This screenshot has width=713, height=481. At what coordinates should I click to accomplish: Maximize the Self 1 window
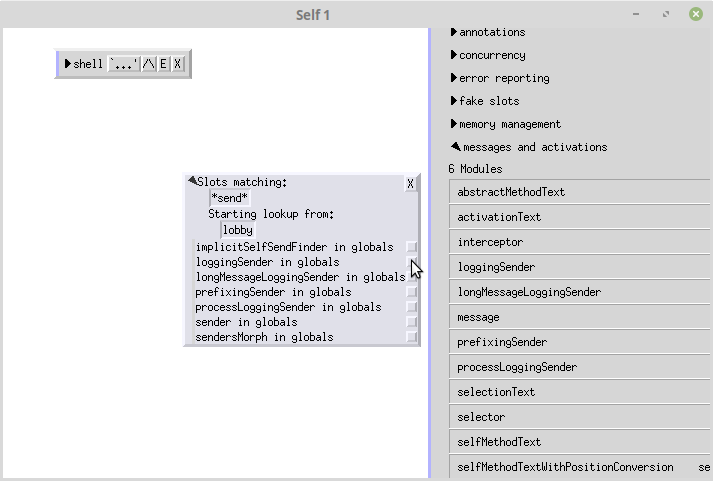pos(666,14)
